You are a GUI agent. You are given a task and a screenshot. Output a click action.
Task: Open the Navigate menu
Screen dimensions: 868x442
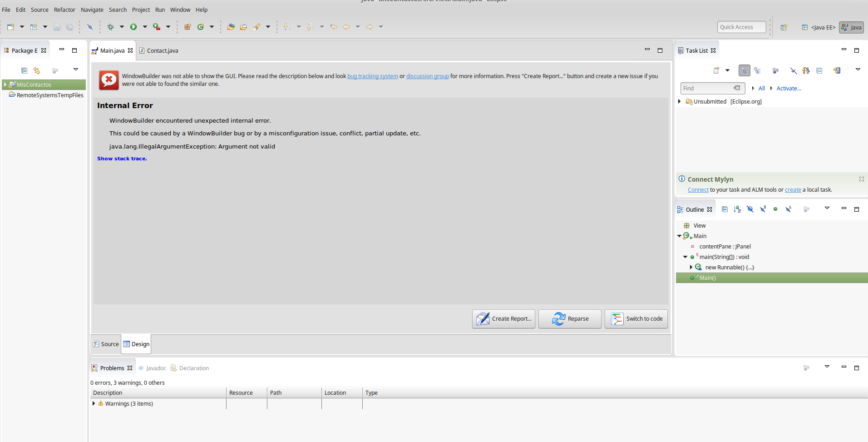pyautogui.click(x=92, y=10)
